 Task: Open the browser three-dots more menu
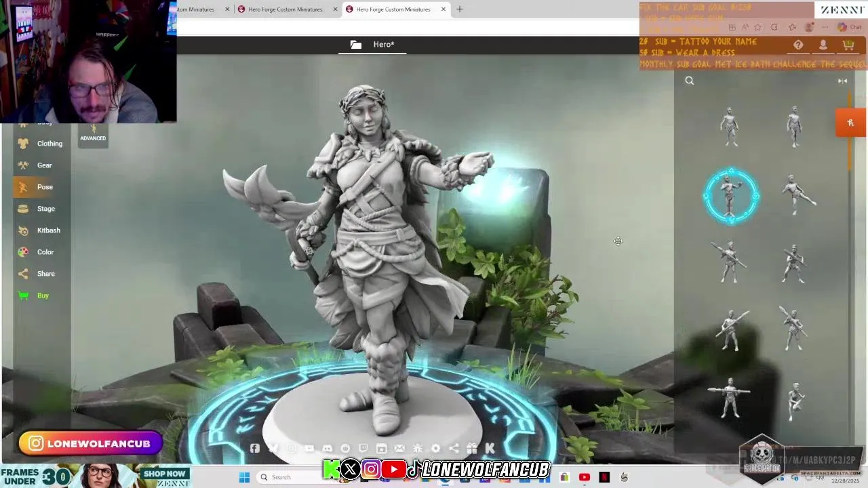(825, 28)
